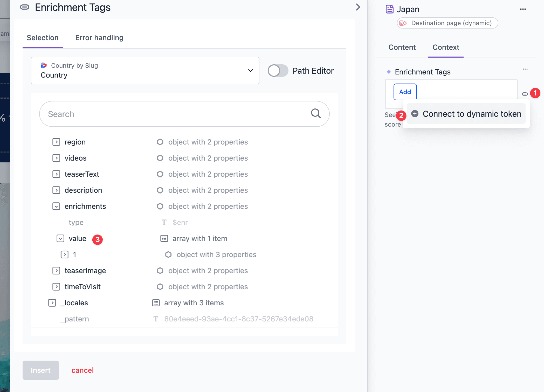Click the Japan document icon
The image size is (544, 392).
click(x=389, y=9)
